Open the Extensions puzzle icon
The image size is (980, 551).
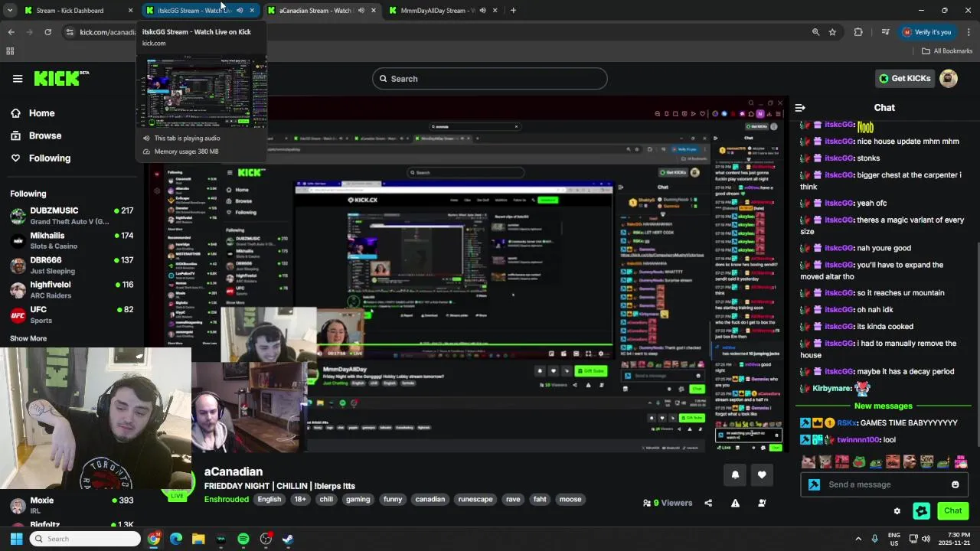click(x=858, y=32)
